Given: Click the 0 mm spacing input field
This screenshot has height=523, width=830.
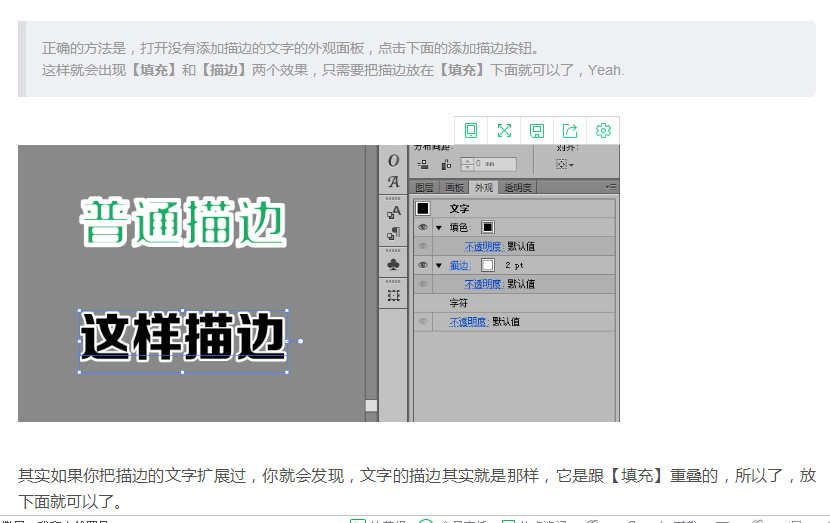Looking at the screenshot, I should 495,164.
